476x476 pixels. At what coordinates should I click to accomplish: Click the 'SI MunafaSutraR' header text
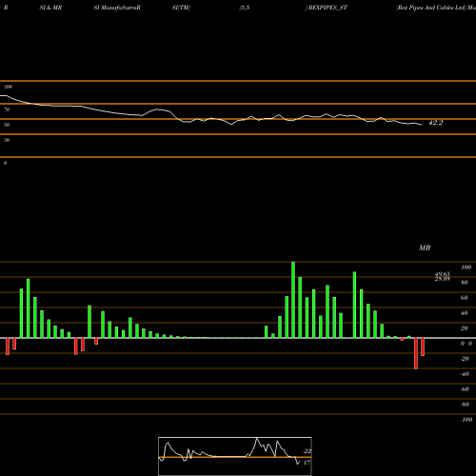click(x=117, y=8)
